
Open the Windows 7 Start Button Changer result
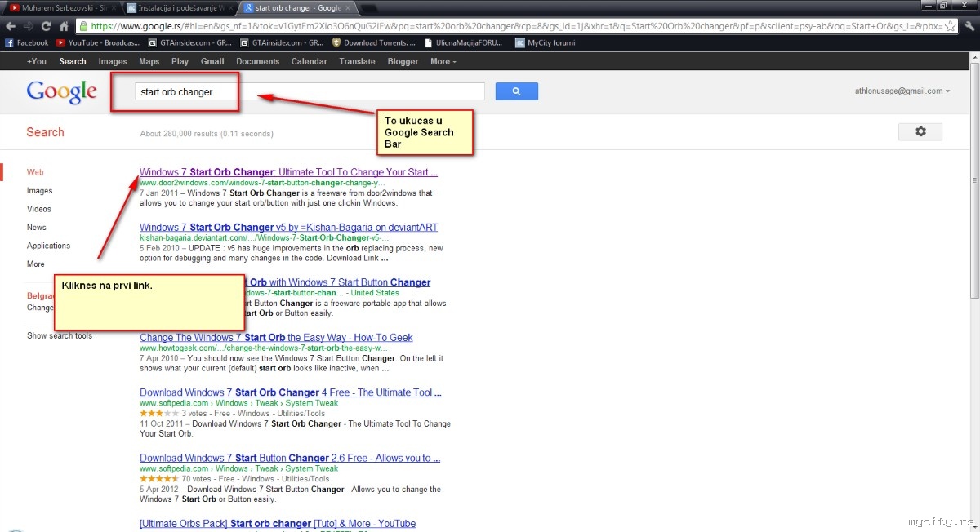coord(339,282)
